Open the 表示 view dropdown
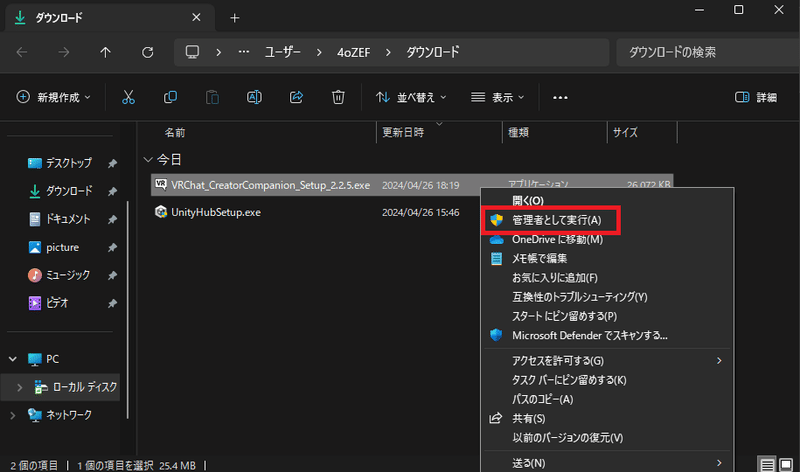The image size is (800, 472). [x=497, y=97]
